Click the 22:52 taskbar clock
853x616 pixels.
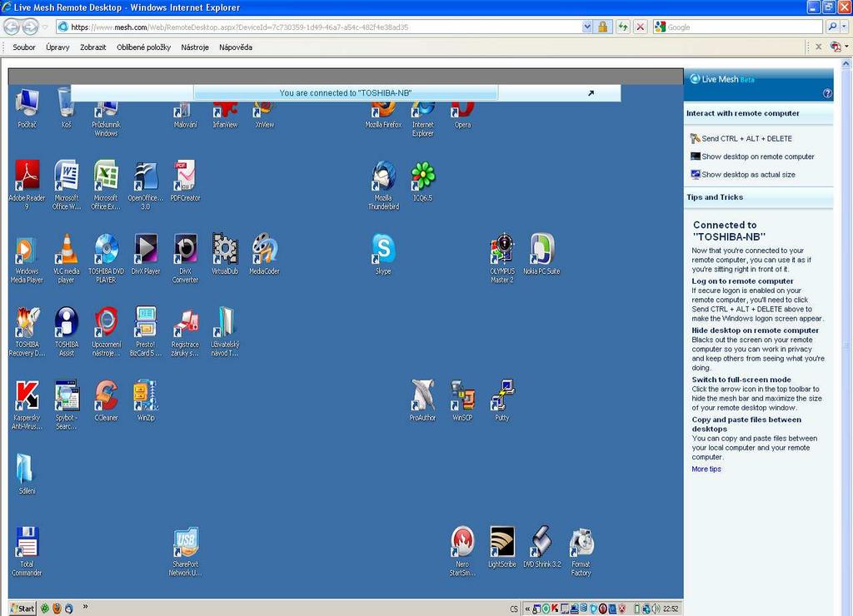tap(671, 609)
